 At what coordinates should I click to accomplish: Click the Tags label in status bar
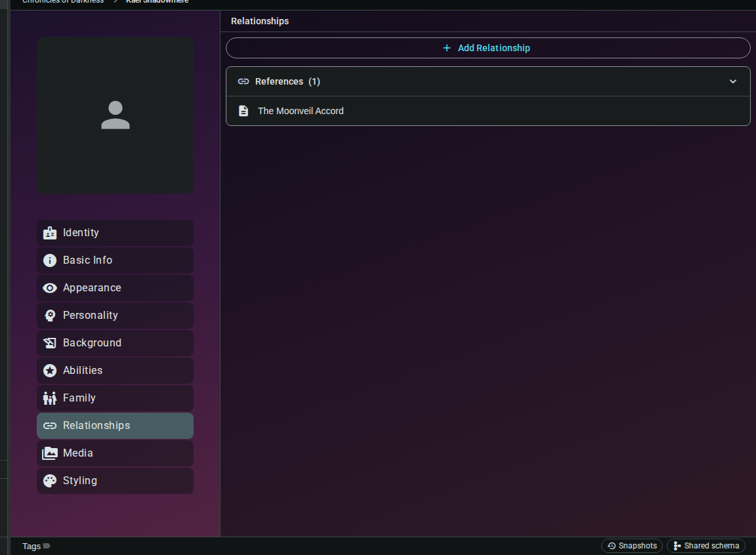click(x=31, y=546)
